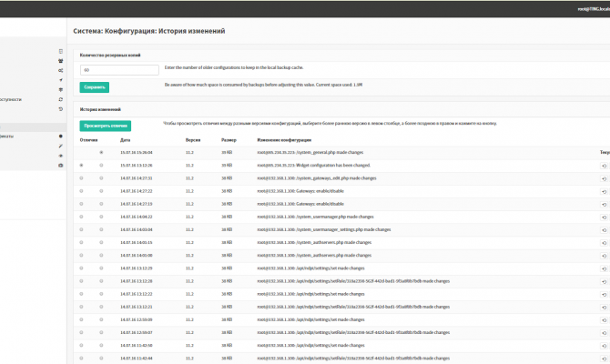Select older-version radio for 14.07.16 14:27:31
Viewport: 610px width, 364px height.
click(x=81, y=178)
